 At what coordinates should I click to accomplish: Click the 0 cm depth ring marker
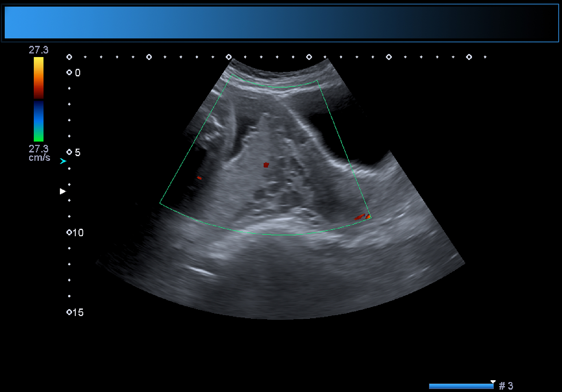point(69,72)
